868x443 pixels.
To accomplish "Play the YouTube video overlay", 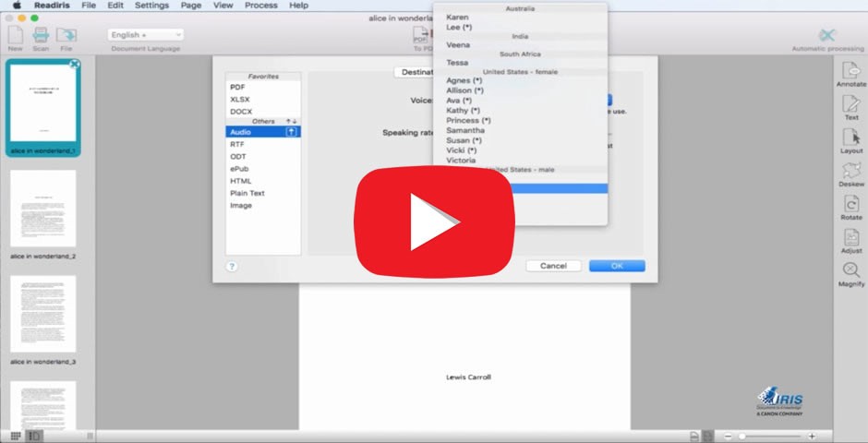I will click(435, 221).
